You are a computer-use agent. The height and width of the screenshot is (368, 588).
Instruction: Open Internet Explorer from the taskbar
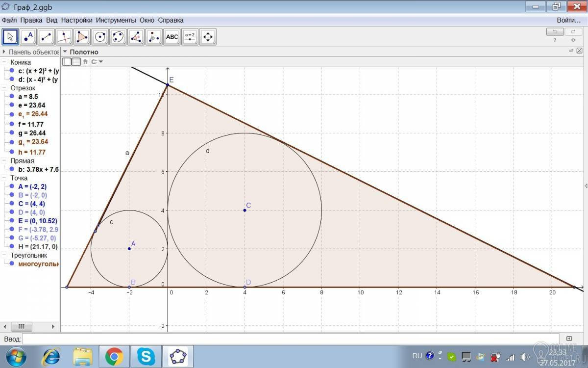[51, 357]
